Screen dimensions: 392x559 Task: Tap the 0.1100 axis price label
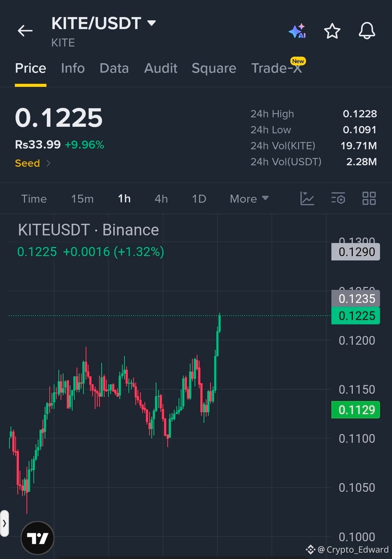(357, 439)
